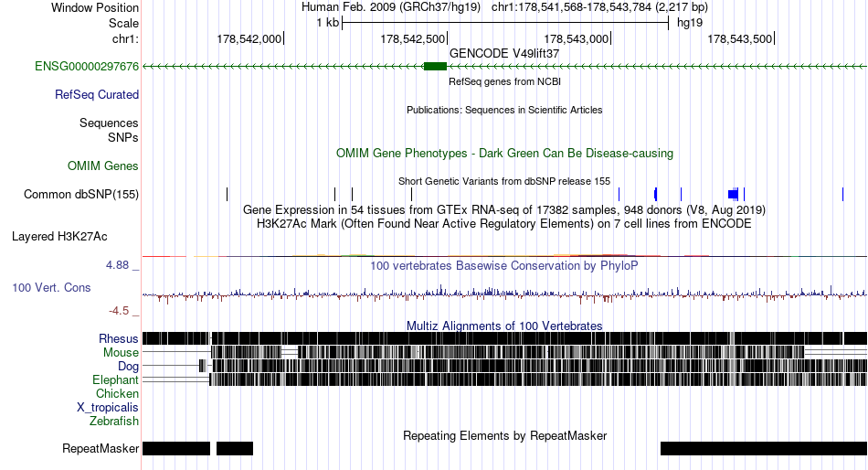Viewport: 868px width, 470px height.
Task: Click the SNPs track label
Action: point(123,137)
